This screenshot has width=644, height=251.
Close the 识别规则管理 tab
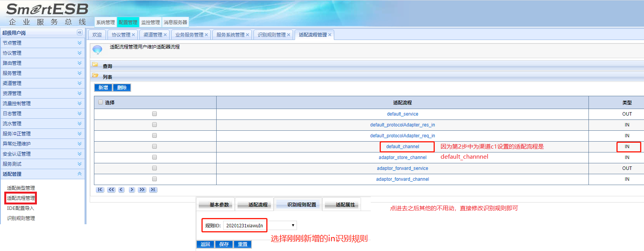coord(288,35)
